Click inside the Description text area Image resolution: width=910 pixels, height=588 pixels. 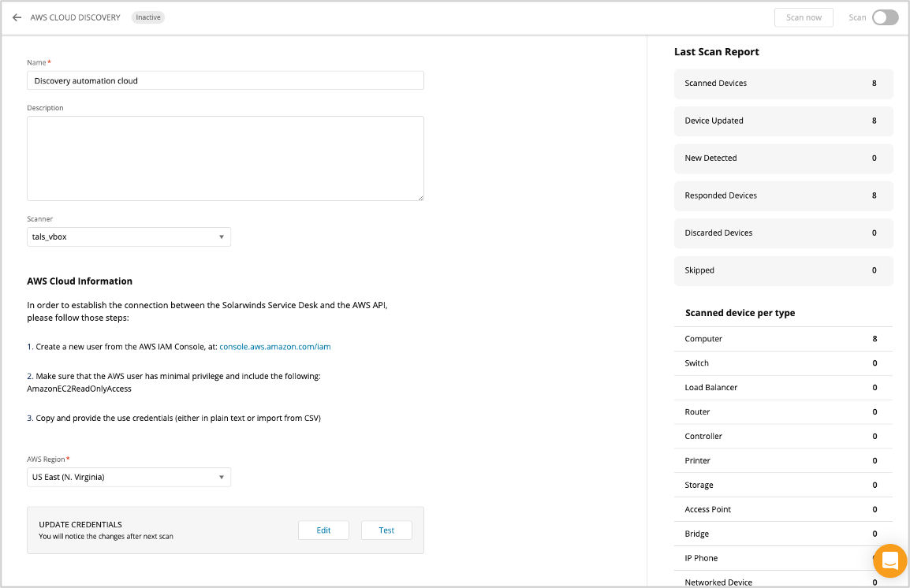(226, 158)
